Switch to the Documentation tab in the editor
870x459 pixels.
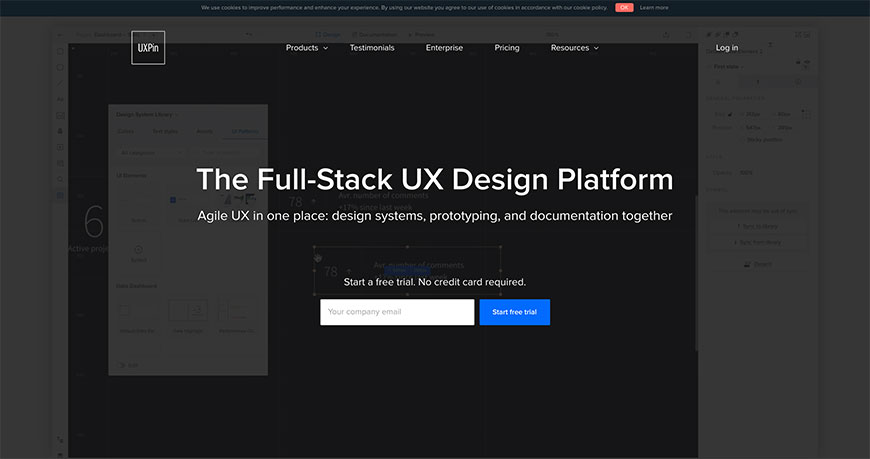tap(377, 34)
